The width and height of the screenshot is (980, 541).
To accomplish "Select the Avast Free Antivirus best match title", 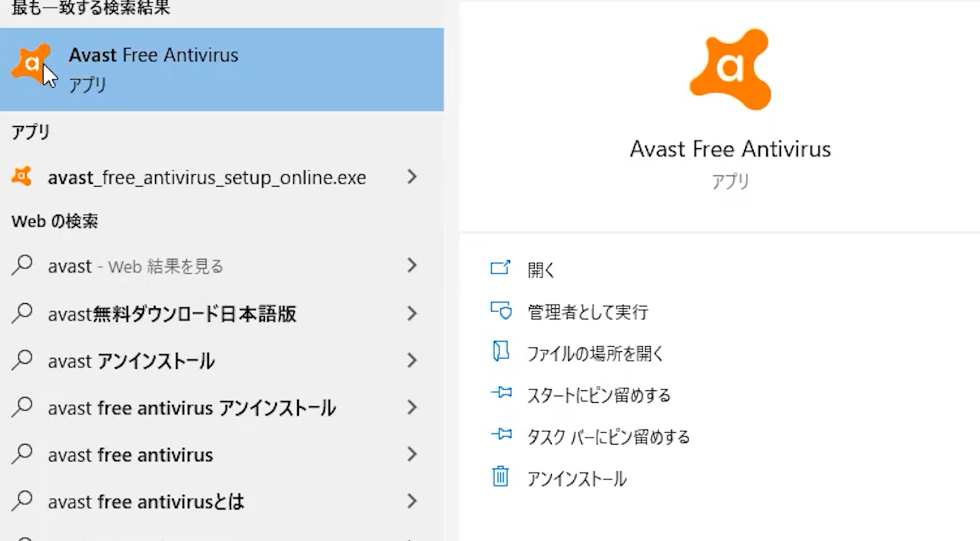I will [x=153, y=55].
